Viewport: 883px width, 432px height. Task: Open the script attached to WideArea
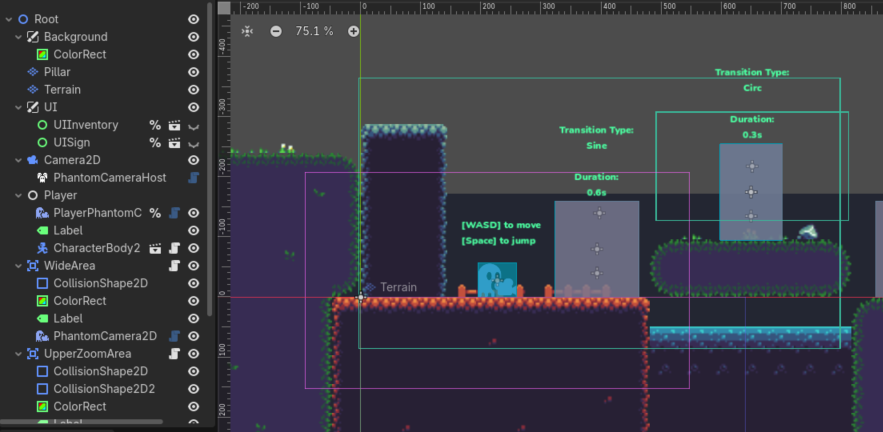tap(174, 266)
